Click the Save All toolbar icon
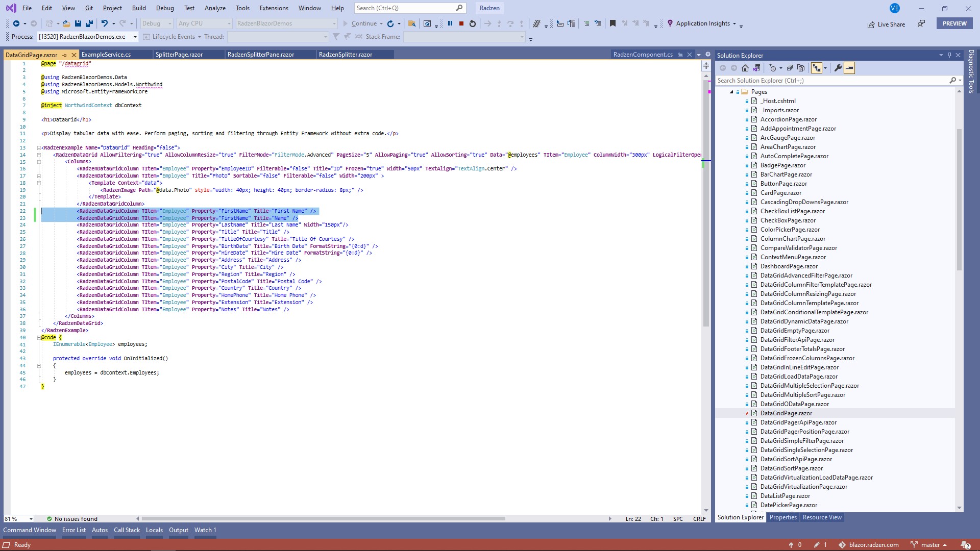This screenshot has height=551, width=980. [89, 23]
